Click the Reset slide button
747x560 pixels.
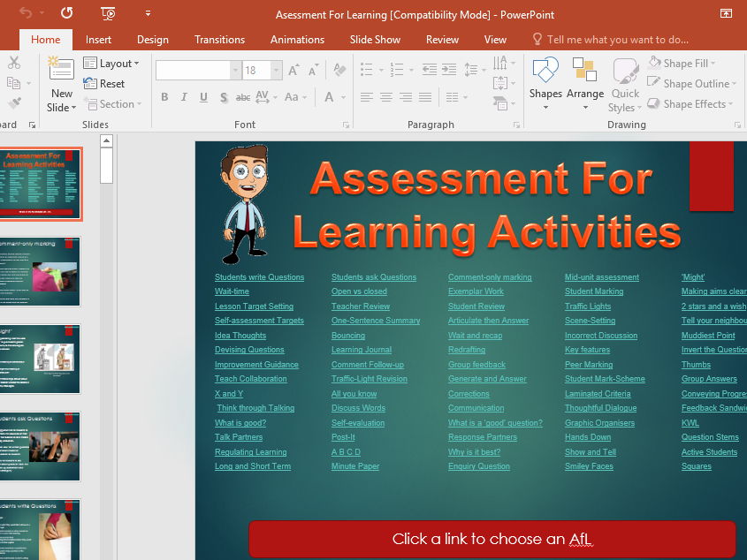(103, 84)
